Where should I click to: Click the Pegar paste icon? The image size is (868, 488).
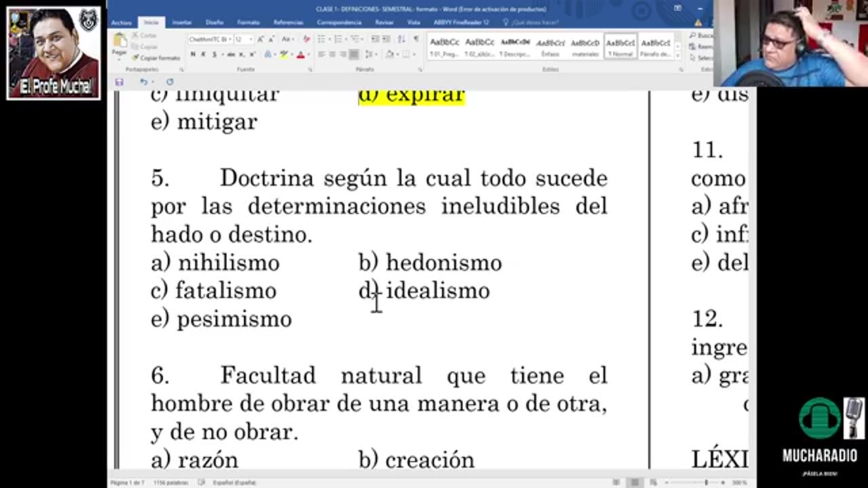120,40
